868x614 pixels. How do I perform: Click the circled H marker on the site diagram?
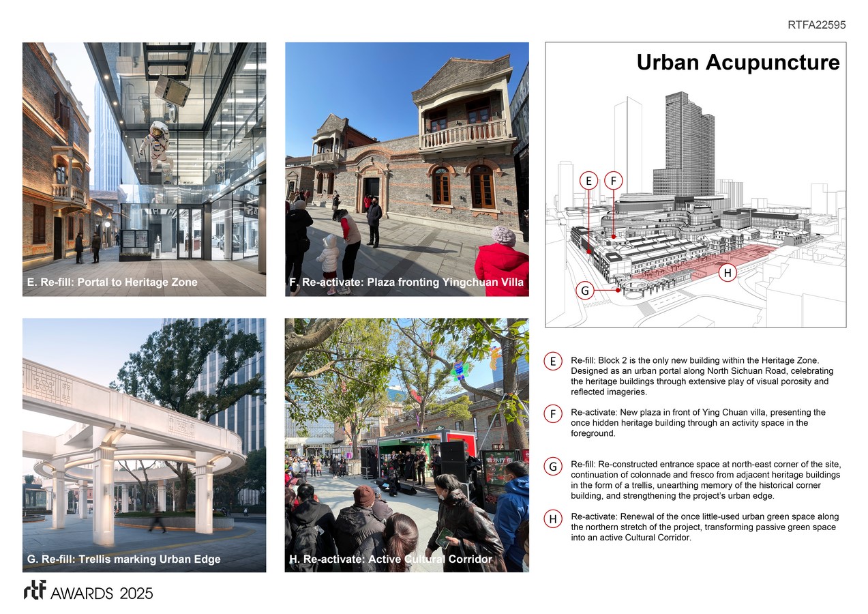728,273
